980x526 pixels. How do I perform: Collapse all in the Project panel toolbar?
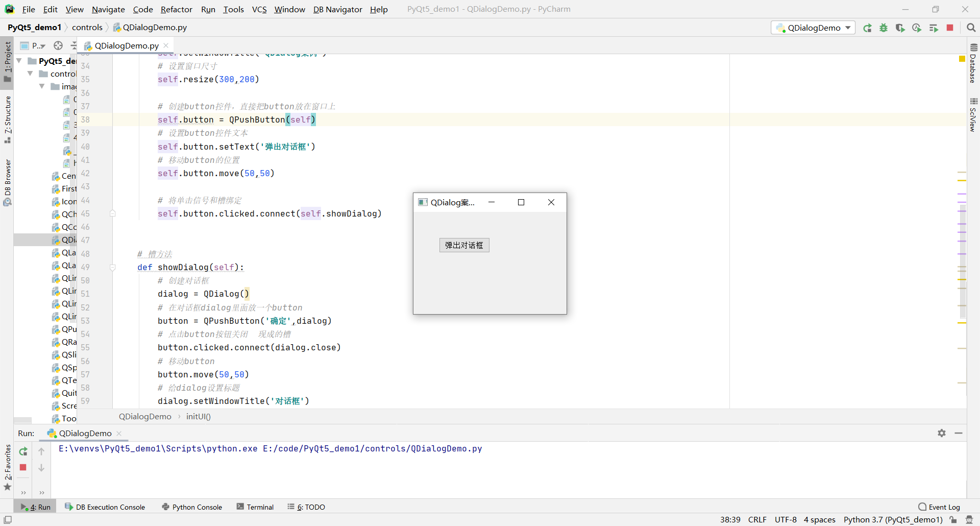[73, 45]
